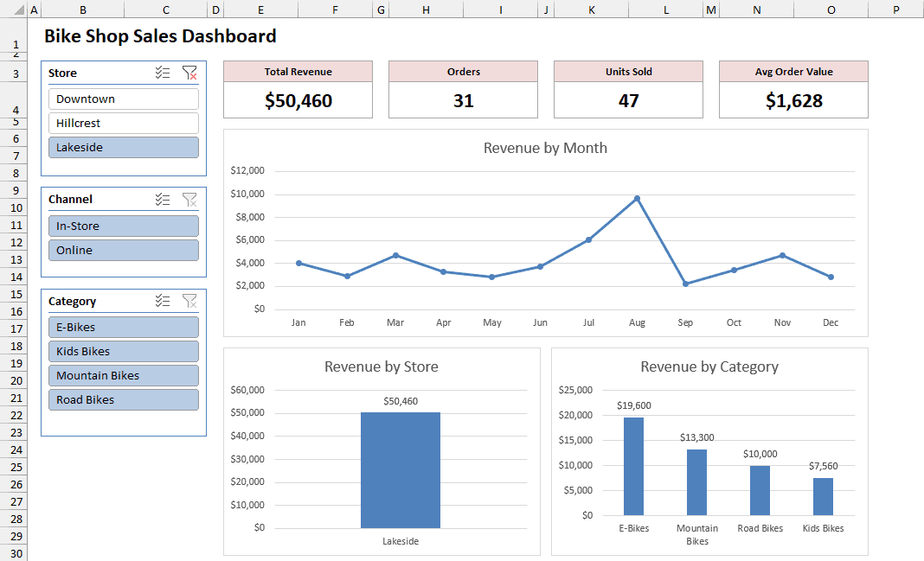This screenshot has width=924, height=561.
Task: Toggle Mountain Bikes category filter
Action: [124, 375]
